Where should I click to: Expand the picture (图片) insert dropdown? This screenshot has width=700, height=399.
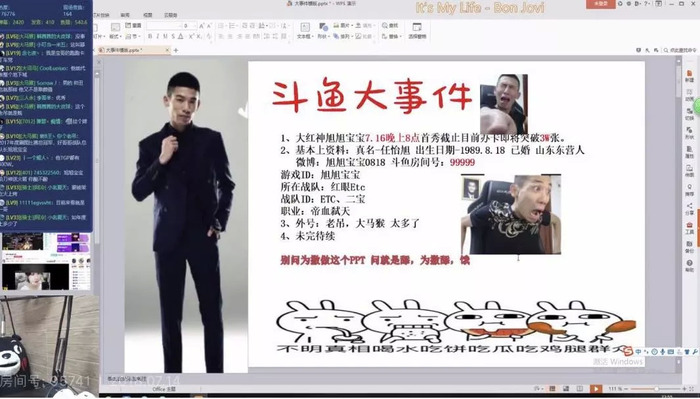point(353,26)
